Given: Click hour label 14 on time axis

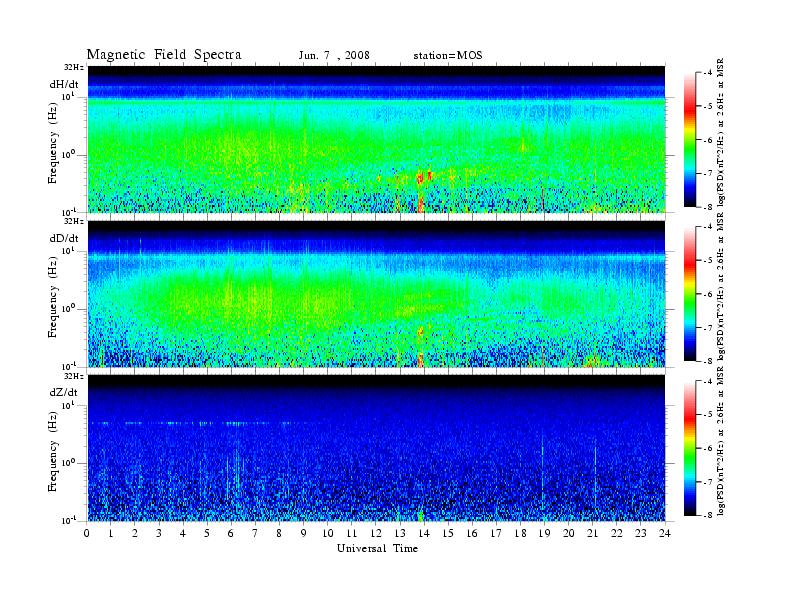Looking at the screenshot, I should (424, 533).
